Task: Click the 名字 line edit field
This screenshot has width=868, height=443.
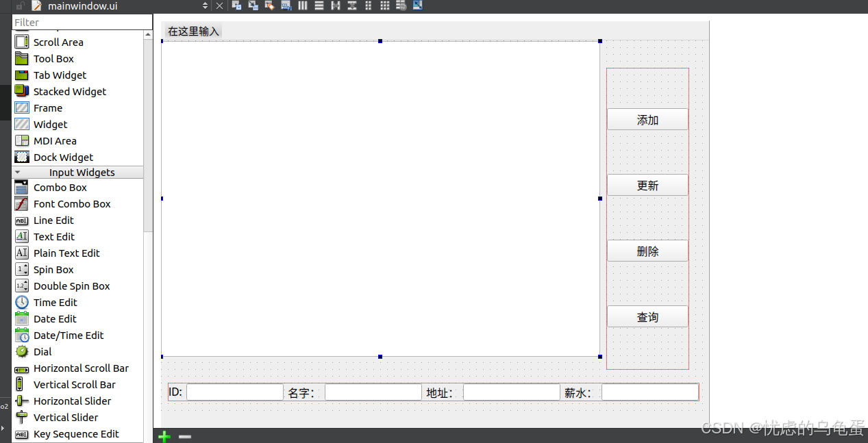Action: tap(373, 392)
